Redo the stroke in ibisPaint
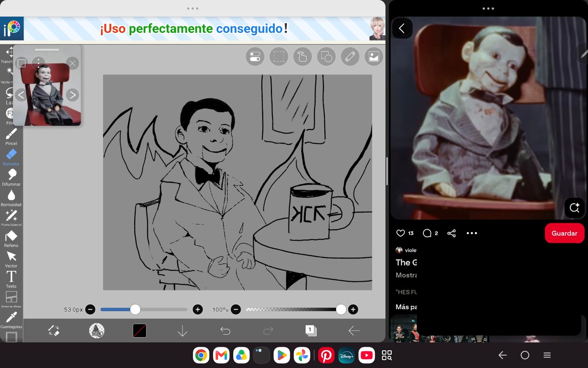Image resolution: width=588 pixels, height=368 pixels. coord(268,331)
